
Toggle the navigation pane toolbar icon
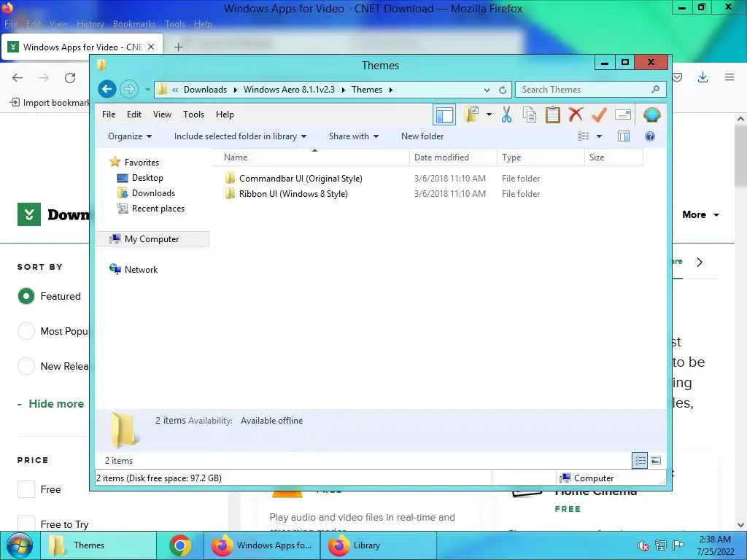click(444, 114)
